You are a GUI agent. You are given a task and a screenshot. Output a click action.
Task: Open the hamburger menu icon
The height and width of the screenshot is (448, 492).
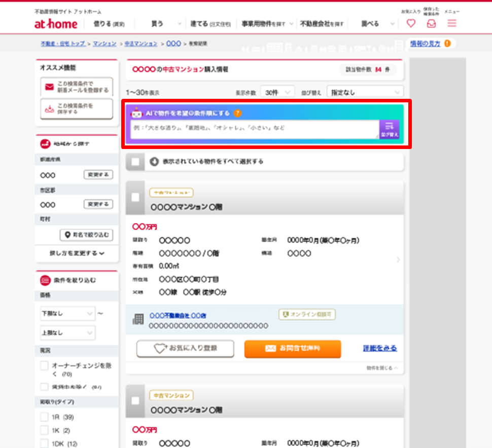[x=452, y=23]
